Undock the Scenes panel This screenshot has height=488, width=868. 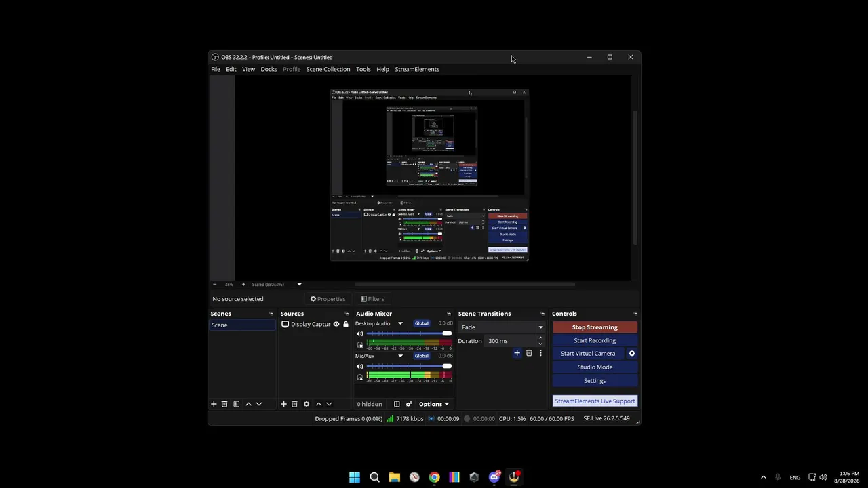coord(271,314)
